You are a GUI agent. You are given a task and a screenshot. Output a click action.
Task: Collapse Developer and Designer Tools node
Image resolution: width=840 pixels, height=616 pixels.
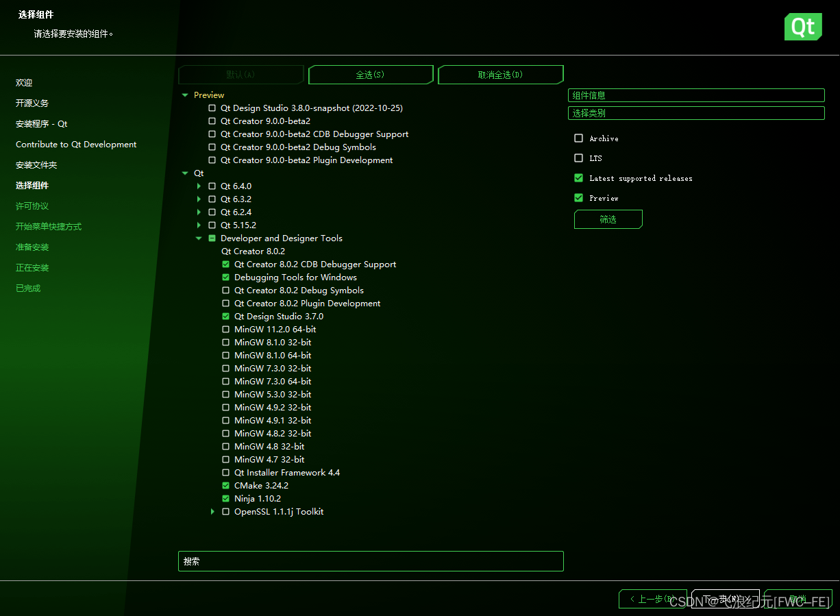point(199,238)
